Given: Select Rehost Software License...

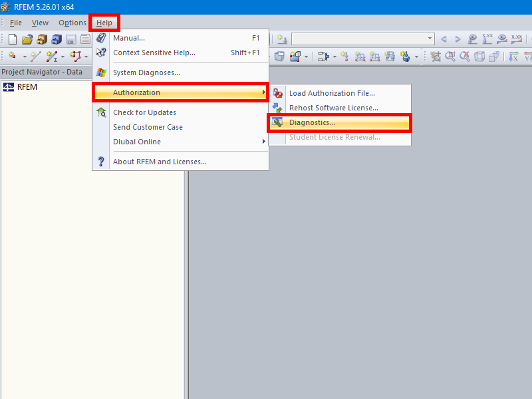Looking at the screenshot, I should [x=340, y=108].
